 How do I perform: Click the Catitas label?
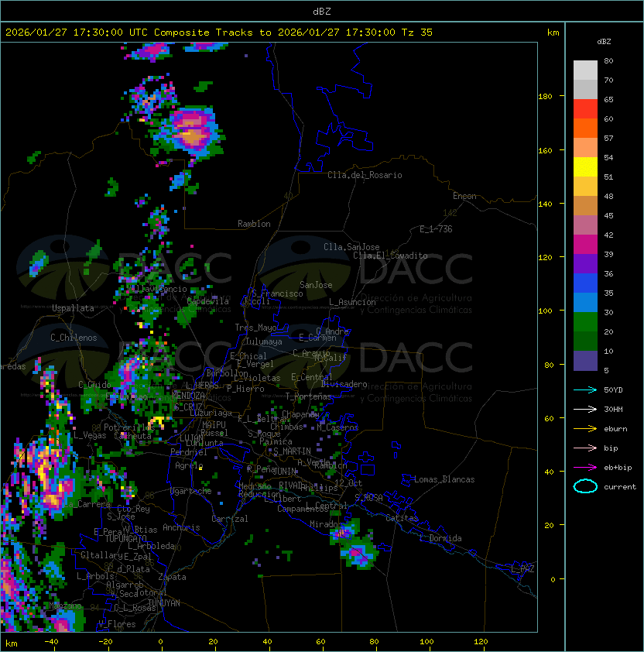[402, 518]
